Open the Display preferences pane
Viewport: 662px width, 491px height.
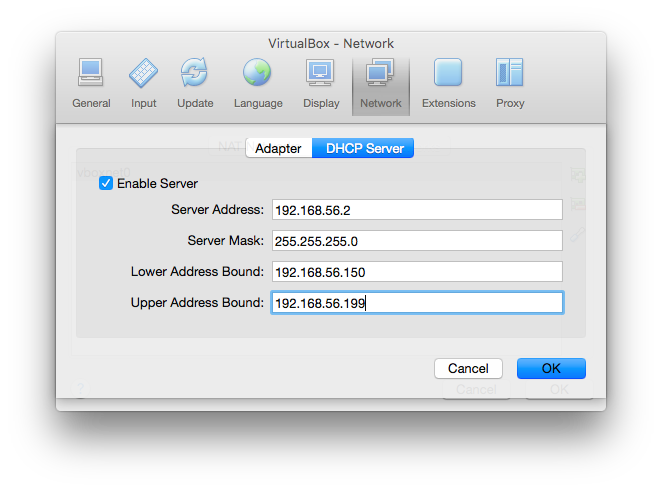pyautogui.click(x=321, y=84)
